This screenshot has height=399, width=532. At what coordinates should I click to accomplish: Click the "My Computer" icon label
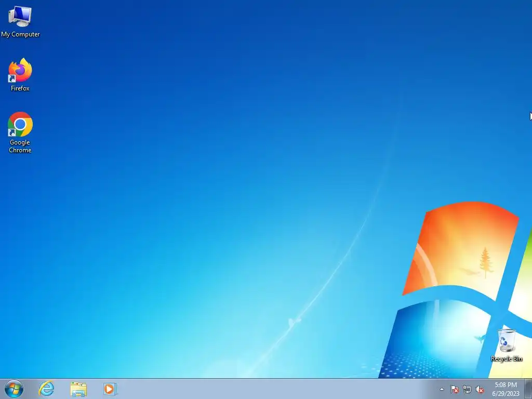click(x=20, y=34)
